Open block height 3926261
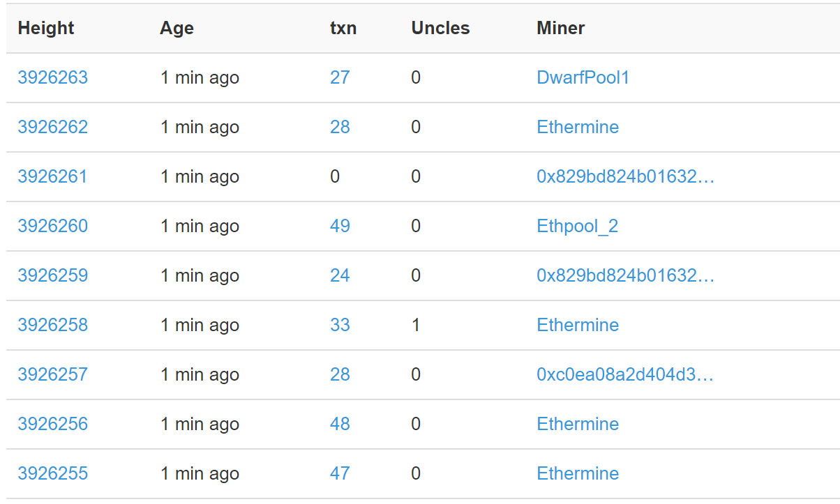The height and width of the screenshot is (504, 840). [53, 176]
